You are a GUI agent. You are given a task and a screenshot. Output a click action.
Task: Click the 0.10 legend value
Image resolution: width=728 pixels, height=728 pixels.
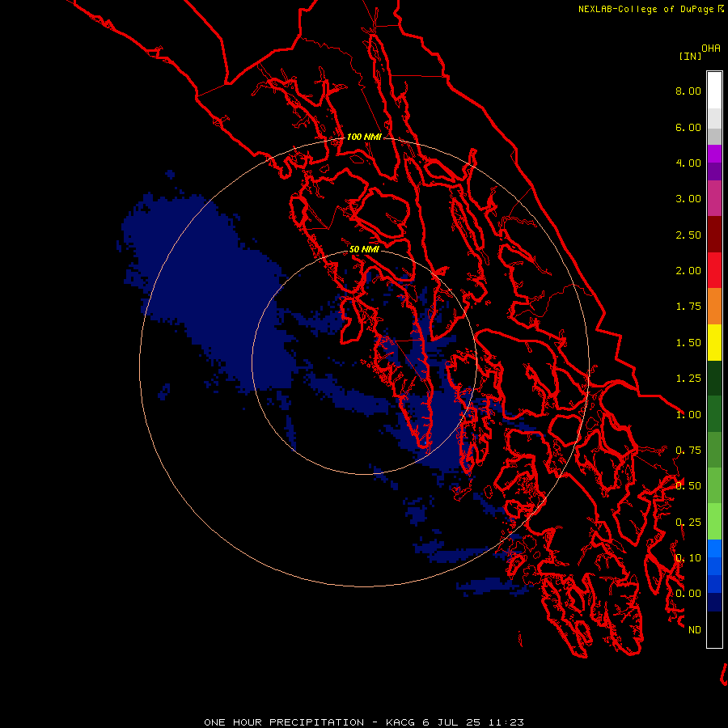click(x=688, y=558)
